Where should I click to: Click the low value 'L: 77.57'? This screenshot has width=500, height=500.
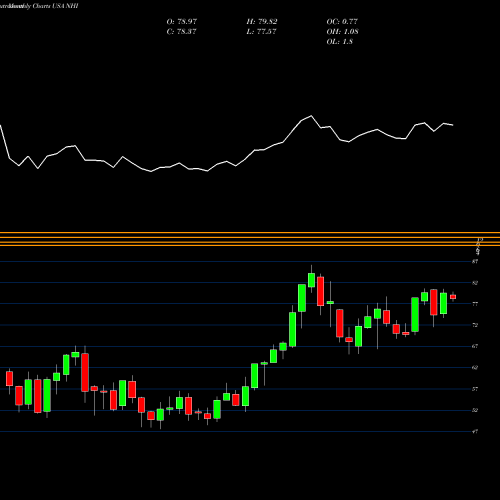point(261,32)
